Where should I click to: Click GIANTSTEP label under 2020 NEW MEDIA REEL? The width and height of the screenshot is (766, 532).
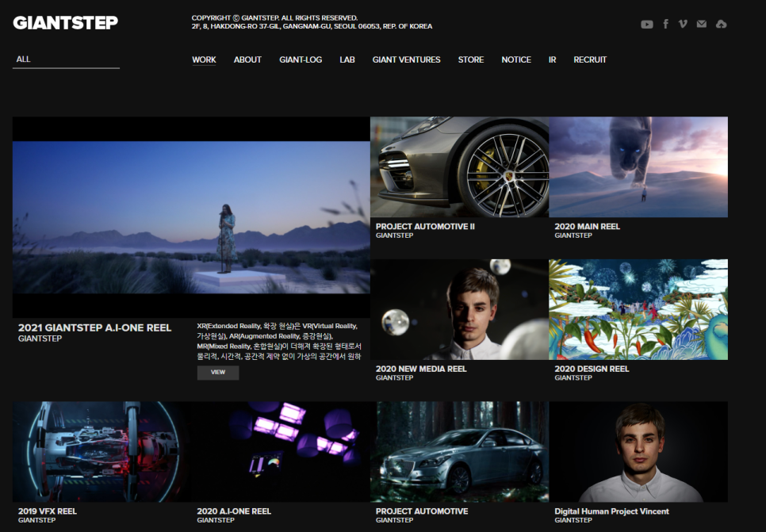tap(394, 377)
